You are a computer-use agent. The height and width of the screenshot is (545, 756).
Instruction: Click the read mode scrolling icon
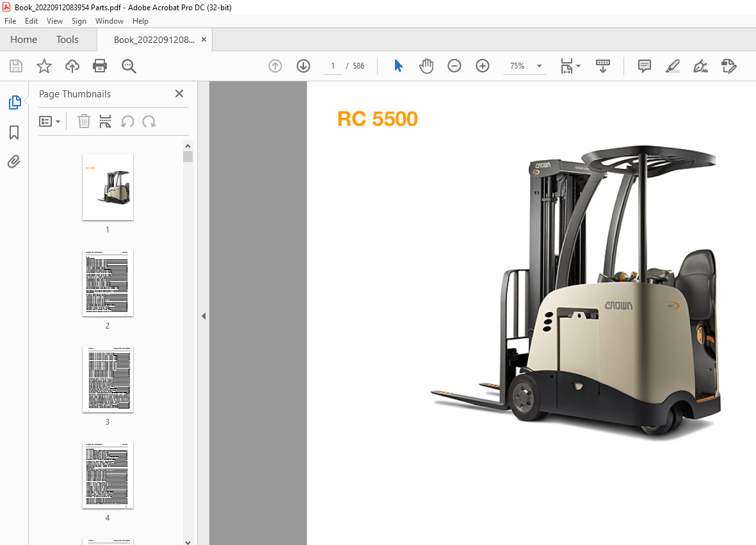click(602, 66)
